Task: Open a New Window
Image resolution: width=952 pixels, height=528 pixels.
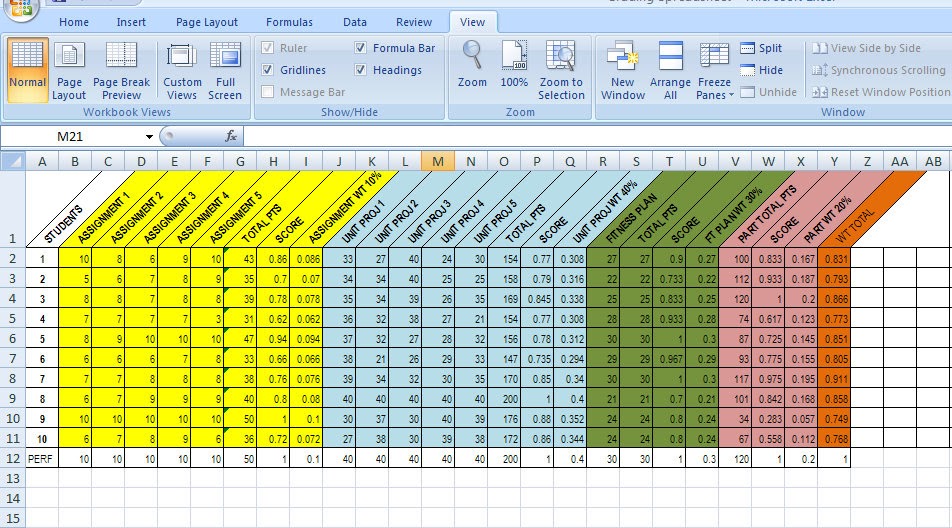Action: [623, 70]
